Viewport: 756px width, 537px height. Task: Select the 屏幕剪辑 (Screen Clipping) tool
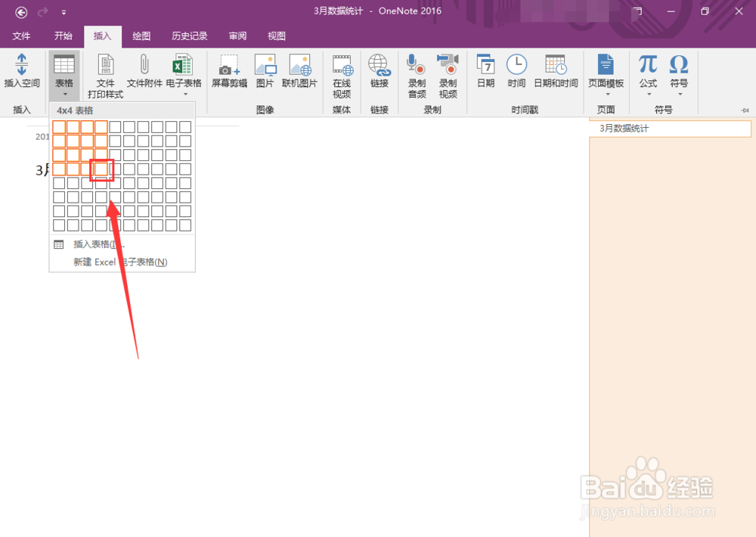pyautogui.click(x=228, y=72)
